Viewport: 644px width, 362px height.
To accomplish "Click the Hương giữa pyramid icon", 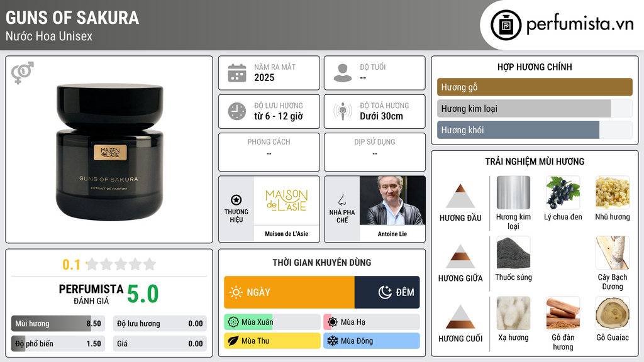I will pos(460,256).
